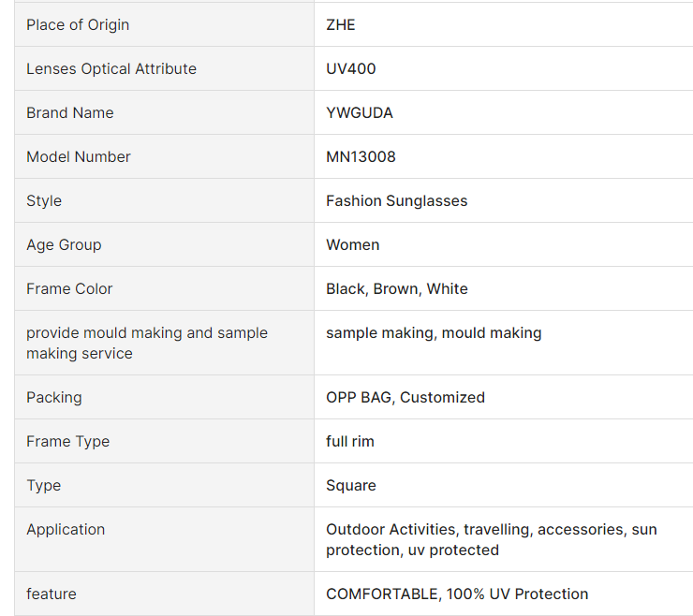The width and height of the screenshot is (693, 616).
Task: Click the "Age Group" label
Action: coord(64,244)
